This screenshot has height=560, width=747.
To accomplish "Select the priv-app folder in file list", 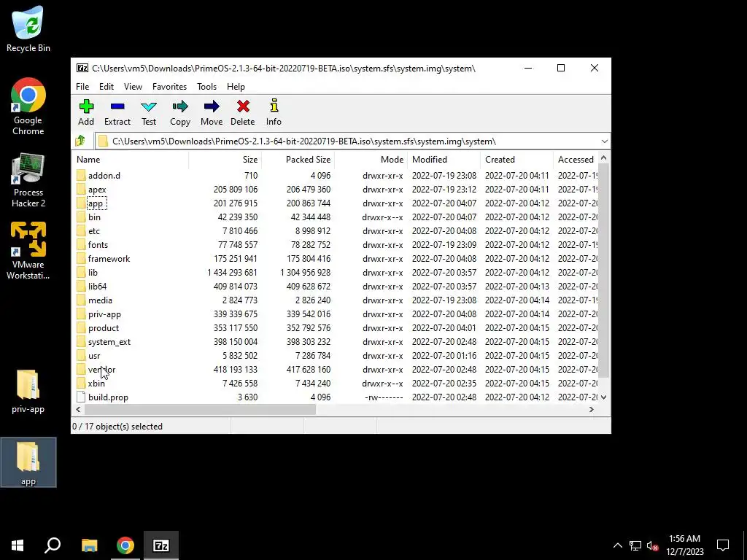I will [336, 314].
